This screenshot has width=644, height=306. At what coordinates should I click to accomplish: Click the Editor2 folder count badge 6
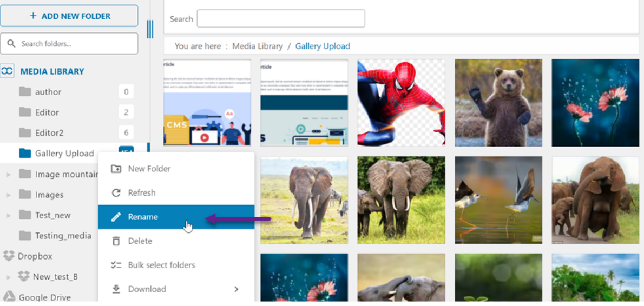tap(126, 133)
